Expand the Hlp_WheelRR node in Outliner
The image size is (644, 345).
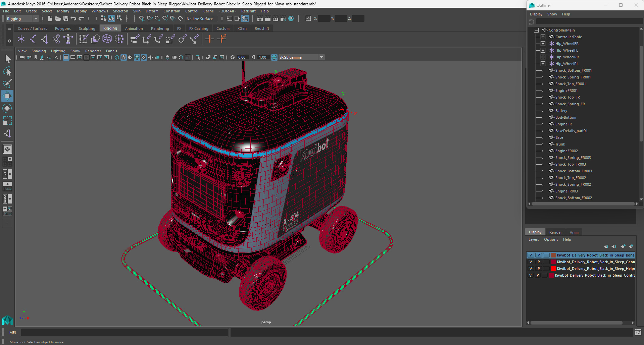click(543, 57)
